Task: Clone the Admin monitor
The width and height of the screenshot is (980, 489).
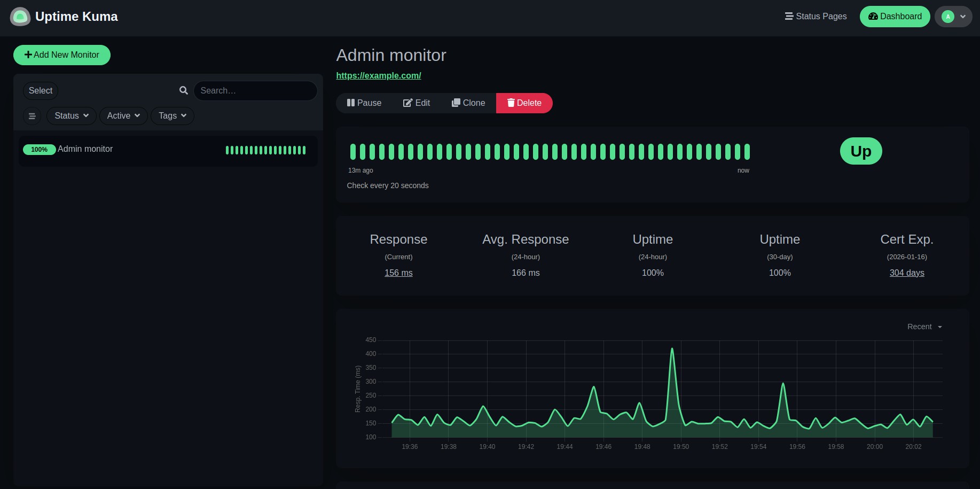Action: click(468, 103)
